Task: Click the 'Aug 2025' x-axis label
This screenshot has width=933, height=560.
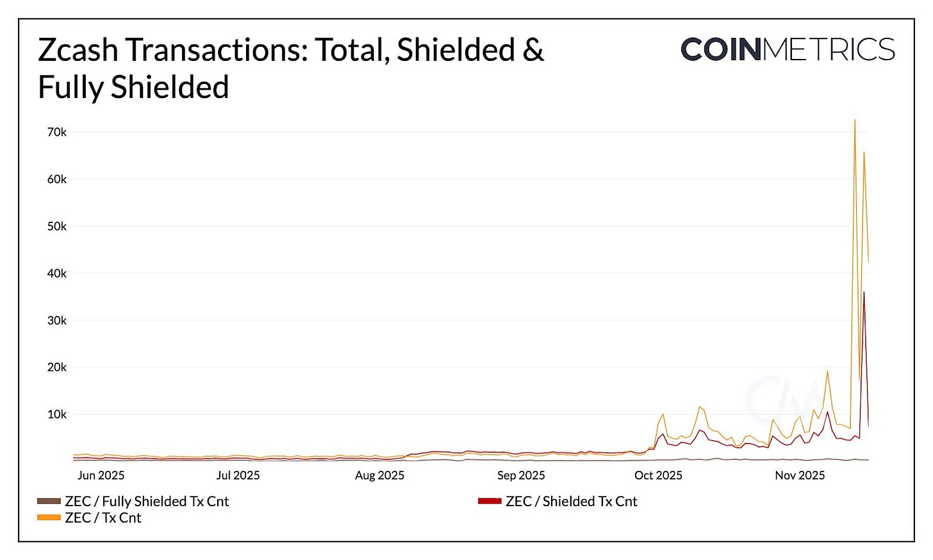Action: pyautogui.click(x=379, y=475)
